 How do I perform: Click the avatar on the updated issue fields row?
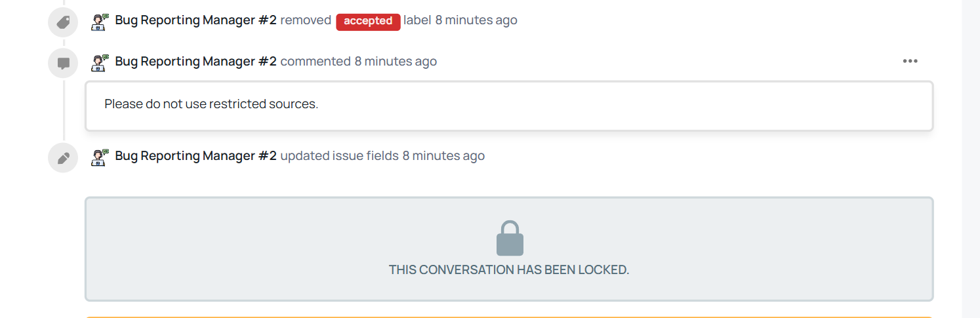point(100,157)
